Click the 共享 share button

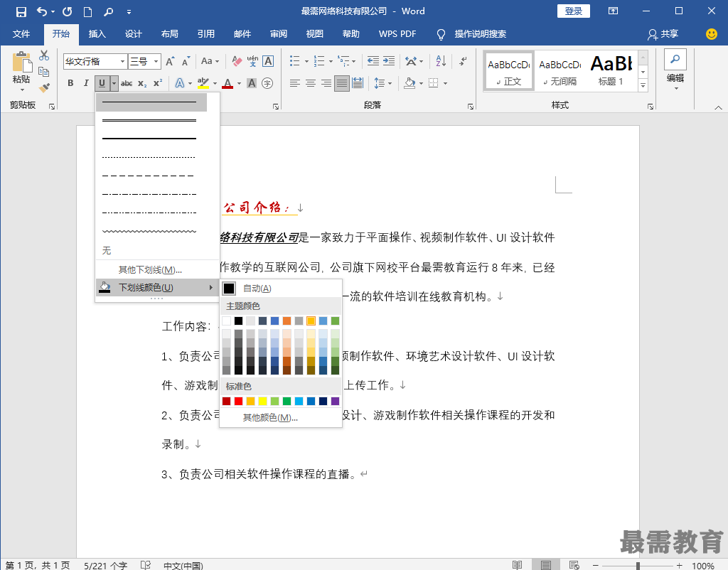pyautogui.click(x=663, y=34)
